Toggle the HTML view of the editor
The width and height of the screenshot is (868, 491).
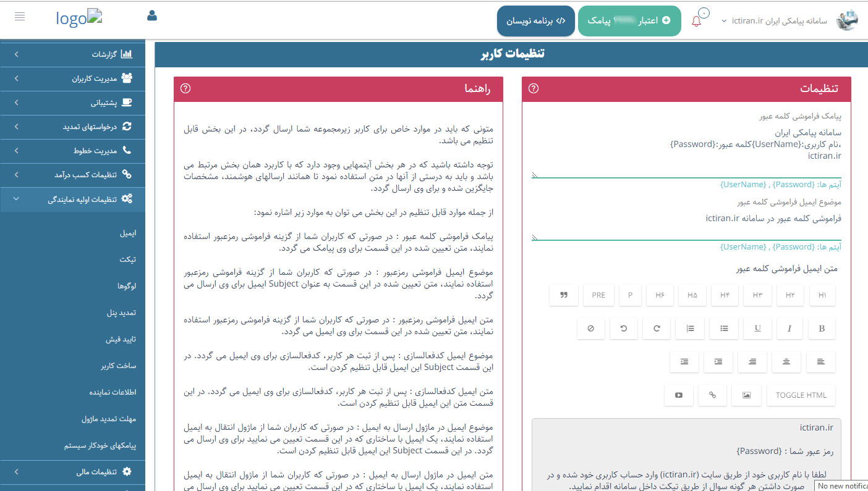(801, 395)
